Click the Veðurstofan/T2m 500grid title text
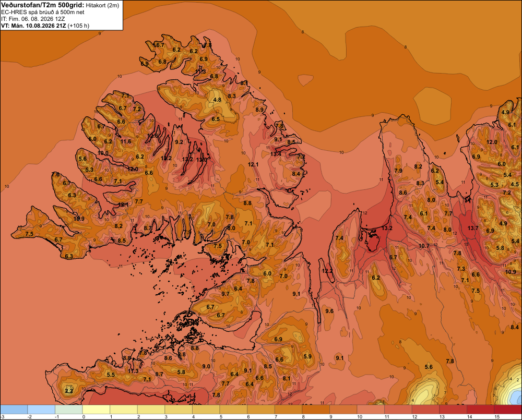 point(42,5)
